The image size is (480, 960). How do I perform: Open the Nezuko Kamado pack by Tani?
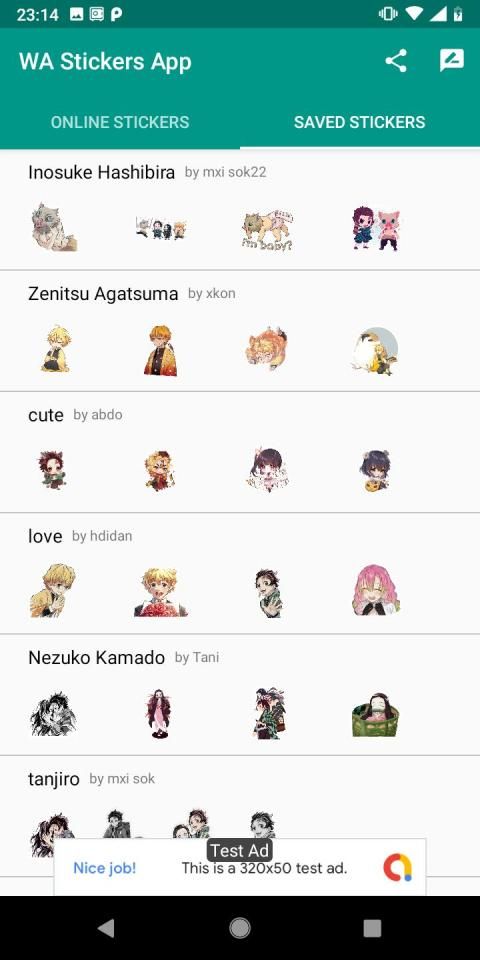(240, 694)
